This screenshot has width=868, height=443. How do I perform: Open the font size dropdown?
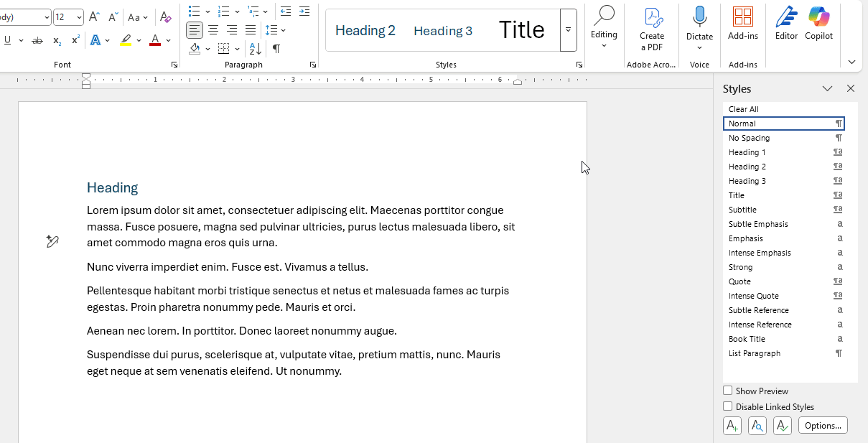point(79,17)
